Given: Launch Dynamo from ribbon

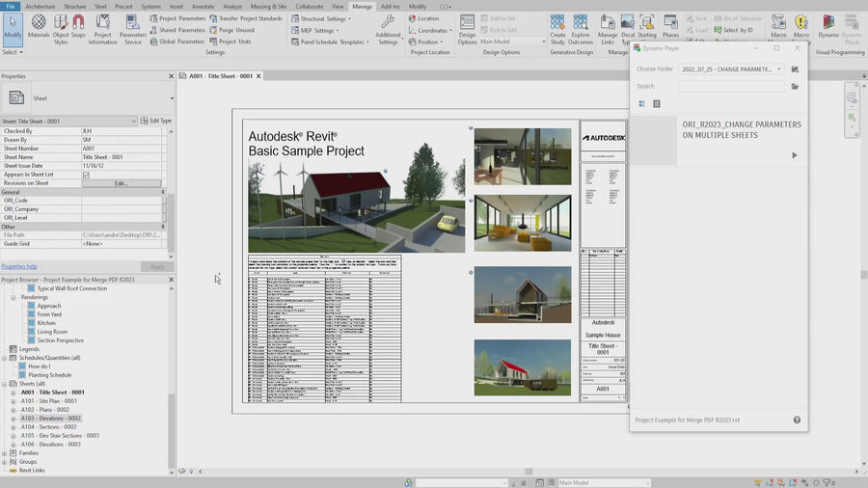Looking at the screenshot, I should (828, 27).
